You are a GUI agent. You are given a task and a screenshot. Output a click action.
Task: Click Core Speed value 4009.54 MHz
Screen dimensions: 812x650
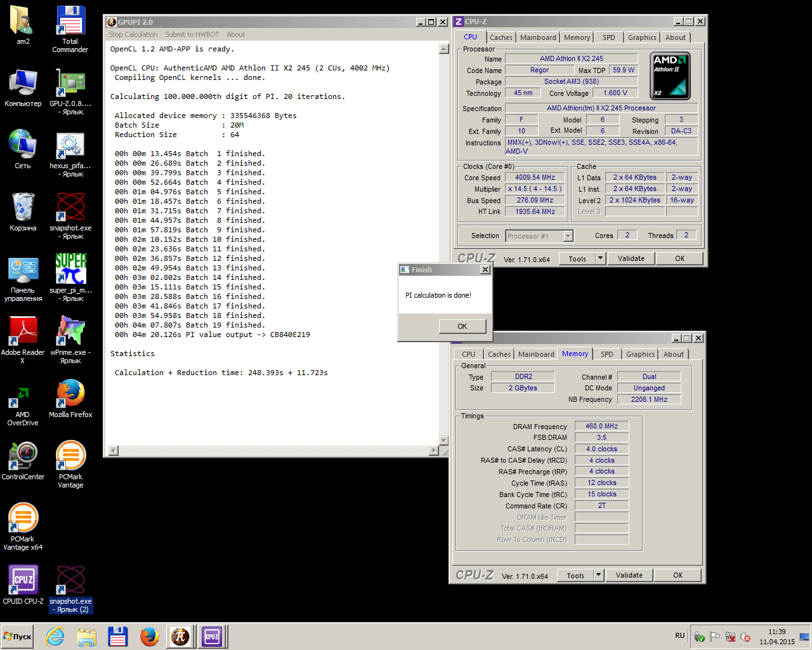(535, 178)
